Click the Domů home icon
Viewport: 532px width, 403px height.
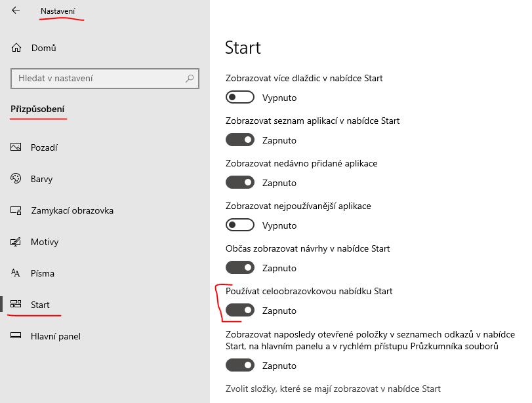coord(16,48)
